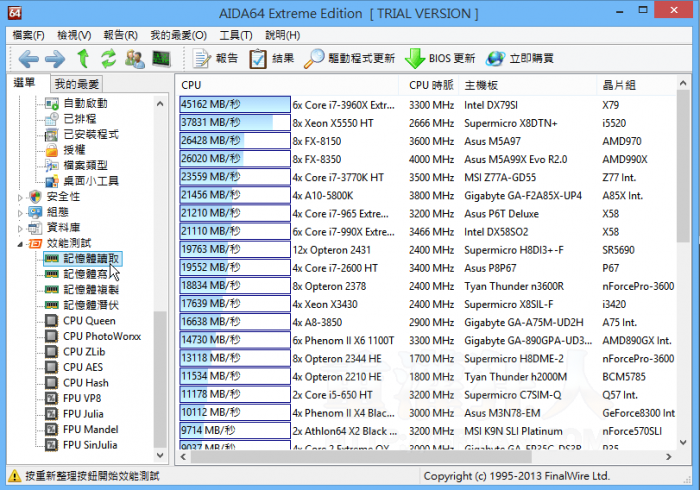
Task: Open the 報告(R) menu
Action: (121, 35)
